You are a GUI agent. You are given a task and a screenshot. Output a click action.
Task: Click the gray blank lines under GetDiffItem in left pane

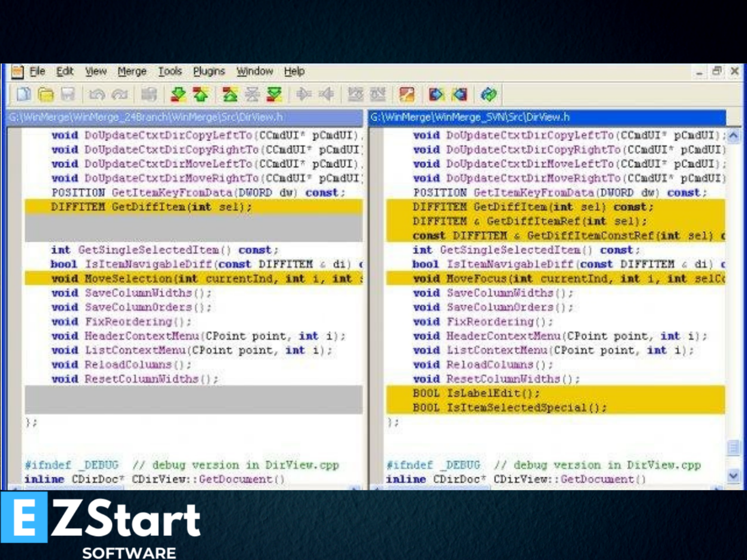pyautogui.click(x=194, y=228)
